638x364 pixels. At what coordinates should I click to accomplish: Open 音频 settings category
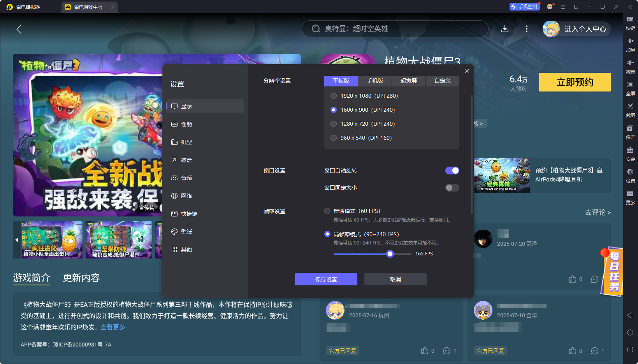pos(205,178)
